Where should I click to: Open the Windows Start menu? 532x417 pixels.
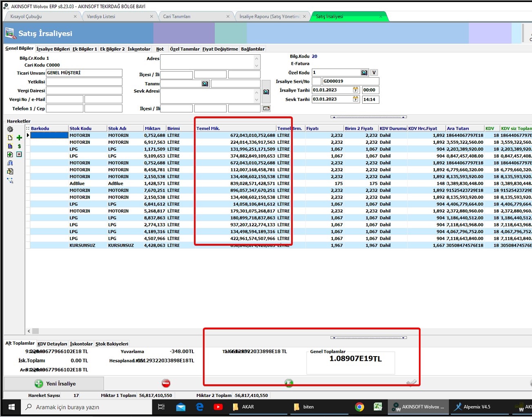tap(11, 407)
